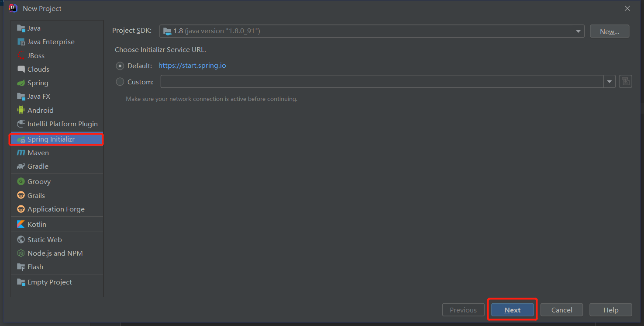The image size is (644, 326).
Task: Click the Kotlin logo icon
Action: point(21,224)
